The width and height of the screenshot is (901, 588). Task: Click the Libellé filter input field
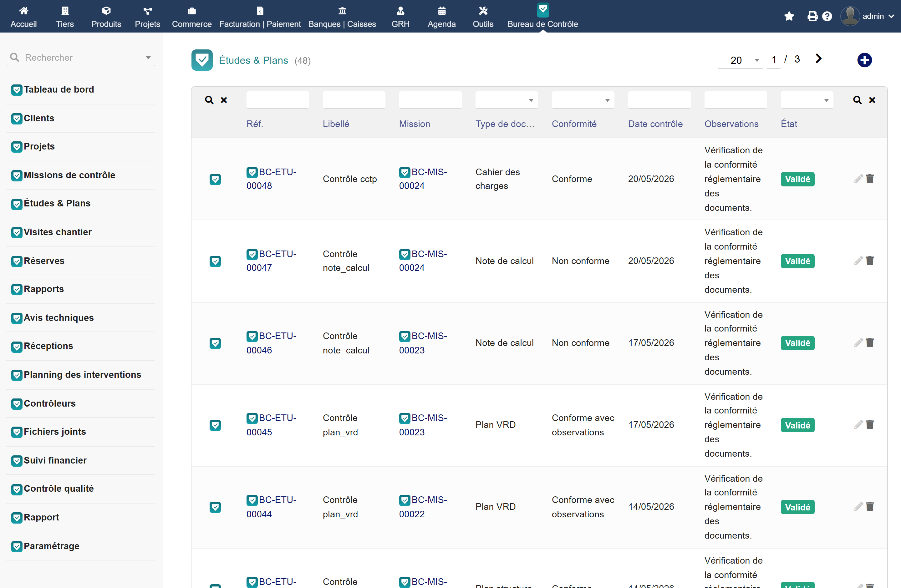coord(354,100)
